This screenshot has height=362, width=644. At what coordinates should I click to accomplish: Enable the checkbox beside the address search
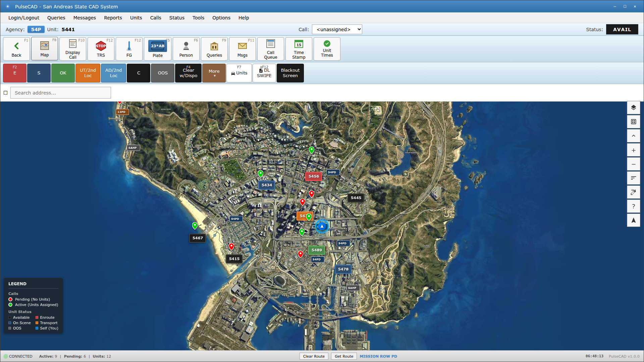pyautogui.click(x=5, y=93)
